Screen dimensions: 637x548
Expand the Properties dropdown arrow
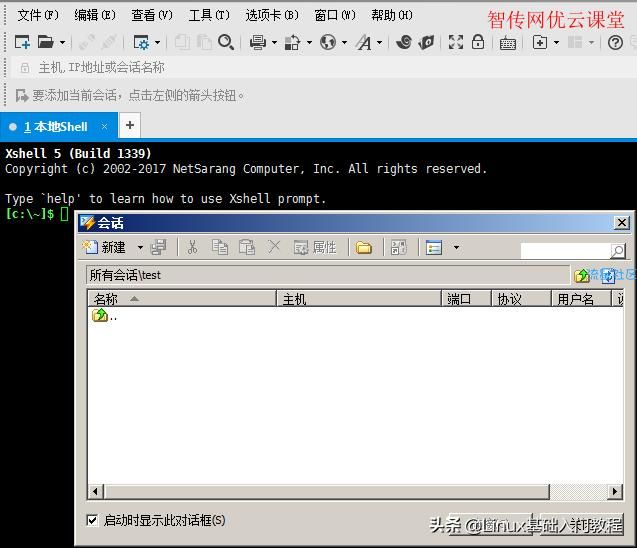coord(157,42)
